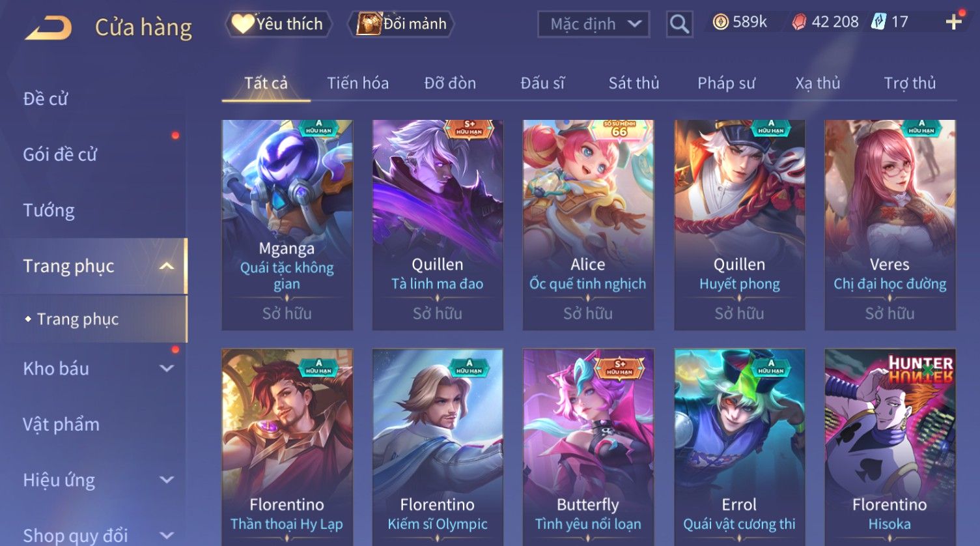Click the back arrow icon

[x=48, y=27]
